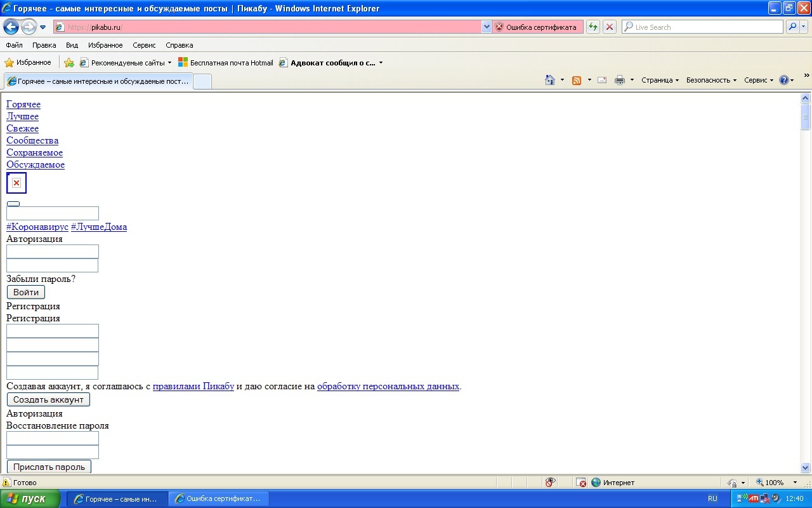Click the Stop loading X button
812x508 pixels.
pos(610,27)
